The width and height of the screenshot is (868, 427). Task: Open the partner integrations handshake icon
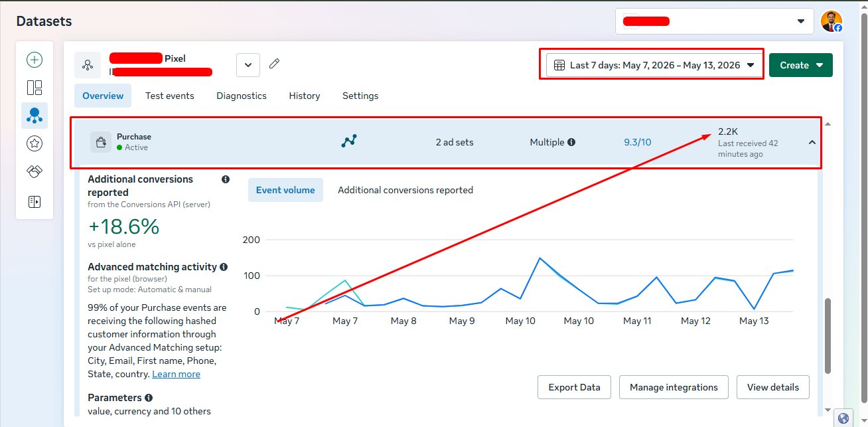coord(35,171)
